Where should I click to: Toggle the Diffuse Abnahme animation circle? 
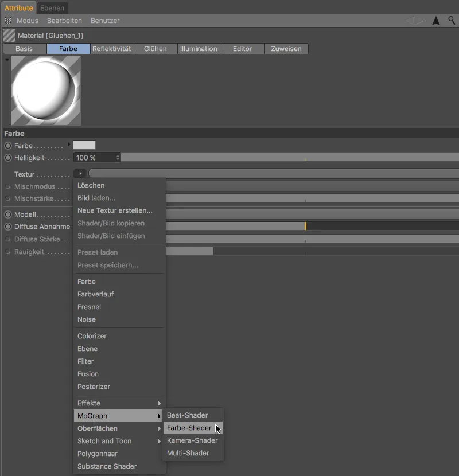pos(8,227)
